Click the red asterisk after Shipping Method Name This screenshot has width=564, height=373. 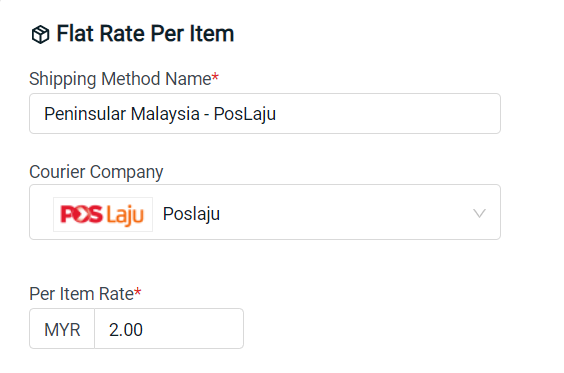(x=215, y=76)
